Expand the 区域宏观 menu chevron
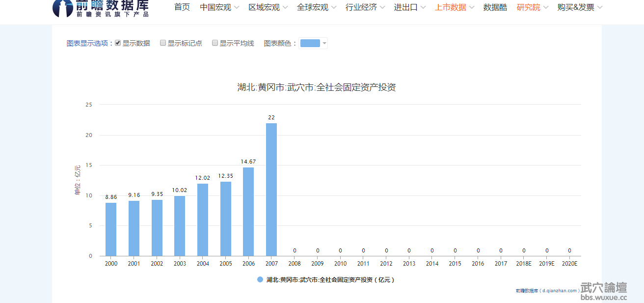The width and height of the screenshot is (644, 303). pyautogui.click(x=285, y=7)
